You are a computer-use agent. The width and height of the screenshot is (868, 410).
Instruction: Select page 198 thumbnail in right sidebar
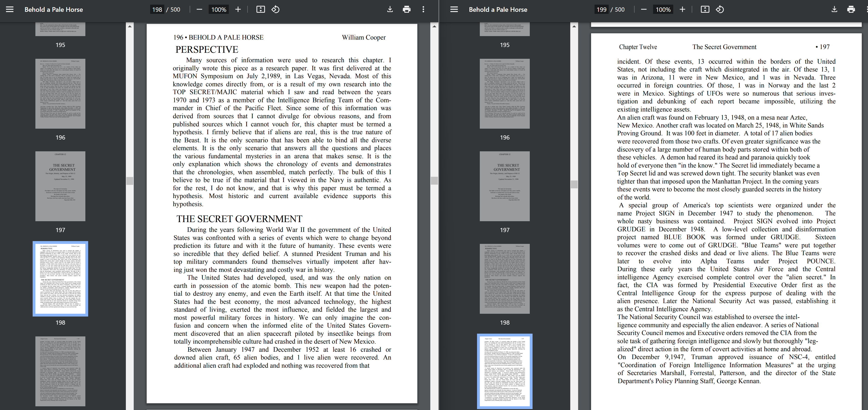point(504,279)
